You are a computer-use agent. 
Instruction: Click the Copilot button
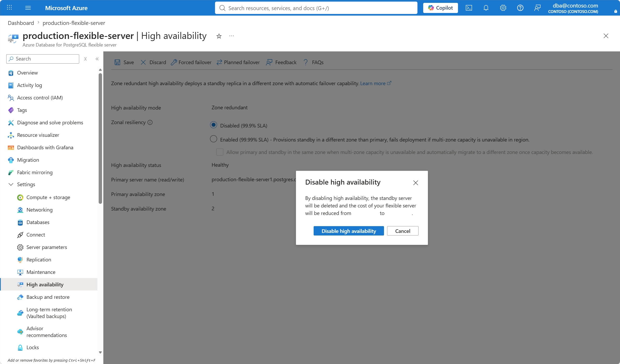[x=441, y=8]
